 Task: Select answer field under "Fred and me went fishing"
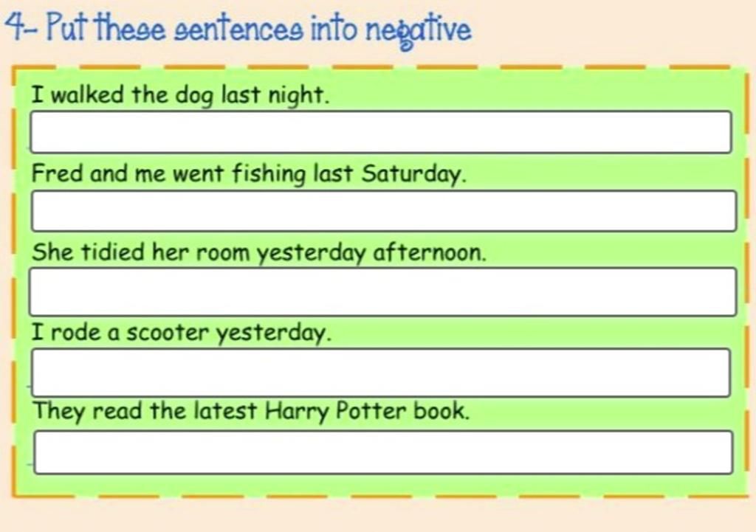[384, 211]
